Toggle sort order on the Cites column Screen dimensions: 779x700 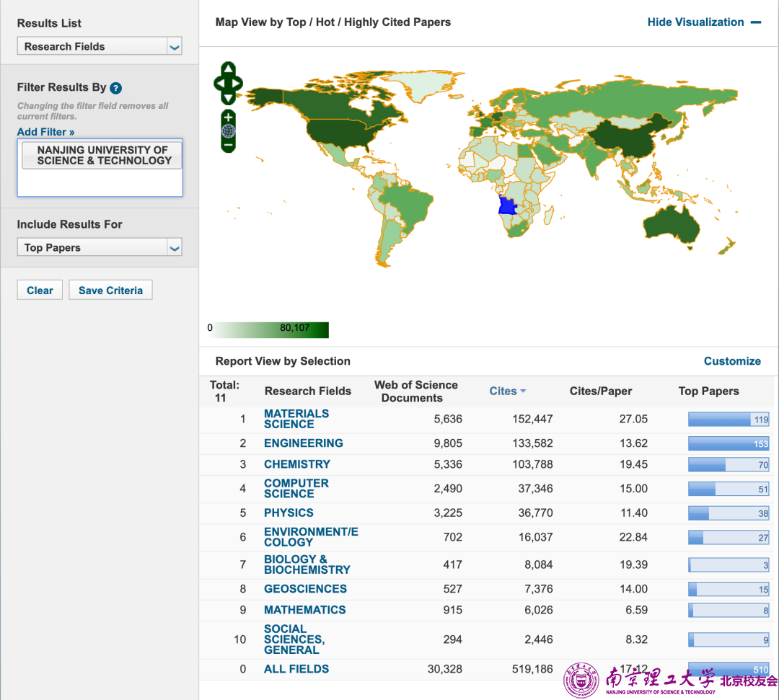(x=507, y=391)
